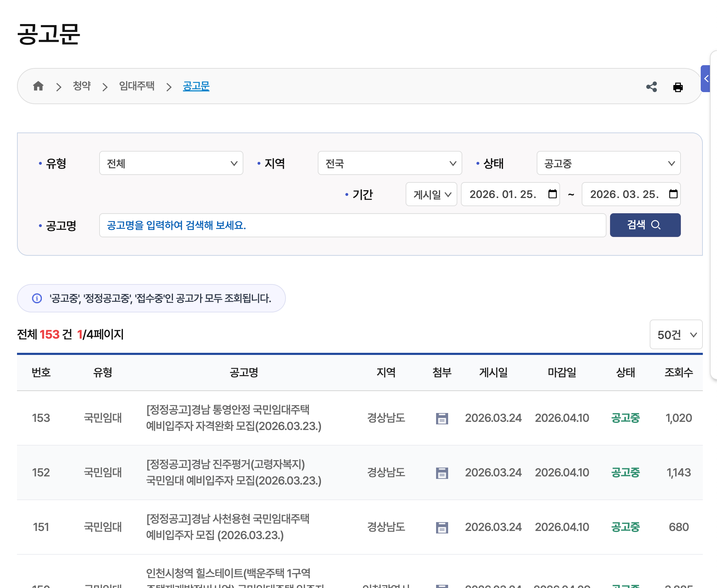The image size is (717, 588).
Task: Change results per page from 50건
Action: [x=676, y=335]
